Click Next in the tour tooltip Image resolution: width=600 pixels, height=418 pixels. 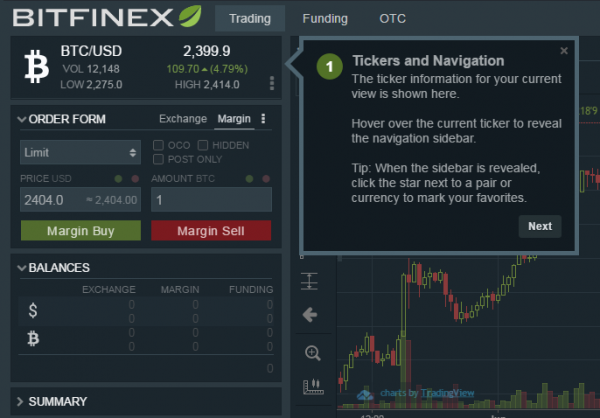pyautogui.click(x=540, y=226)
